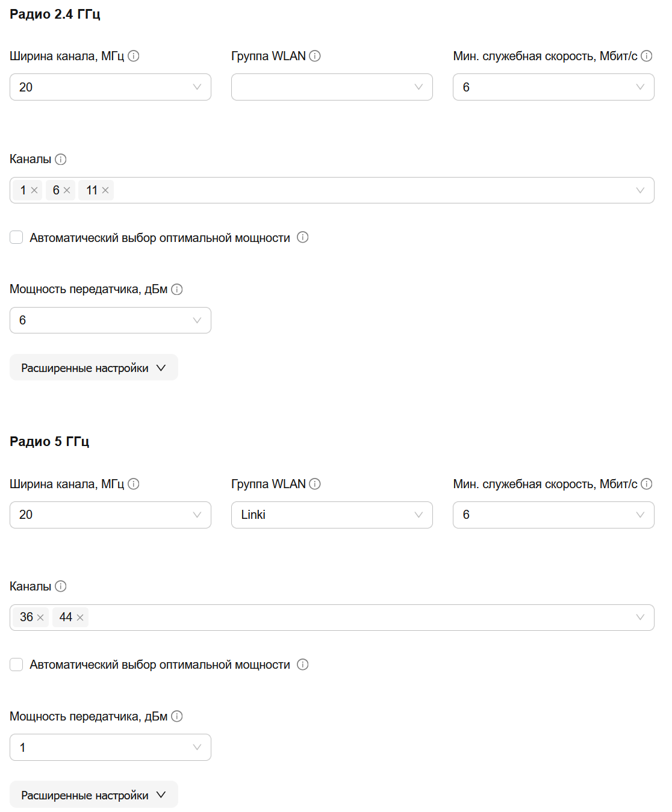Screen dimensions: 672x812
Task: Remove channel 11 tag from 2.4 GHz channels
Action: (x=105, y=190)
